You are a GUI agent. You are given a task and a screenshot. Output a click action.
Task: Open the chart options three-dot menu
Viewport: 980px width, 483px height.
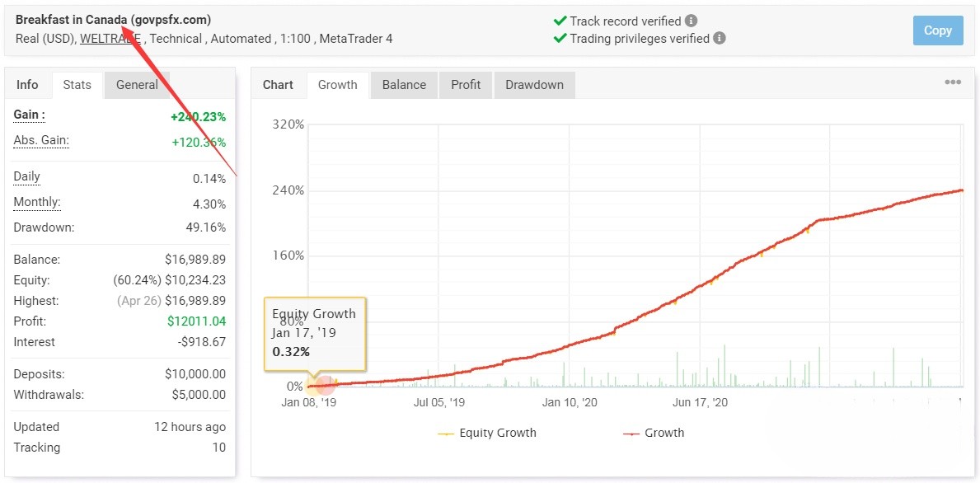click(953, 82)
